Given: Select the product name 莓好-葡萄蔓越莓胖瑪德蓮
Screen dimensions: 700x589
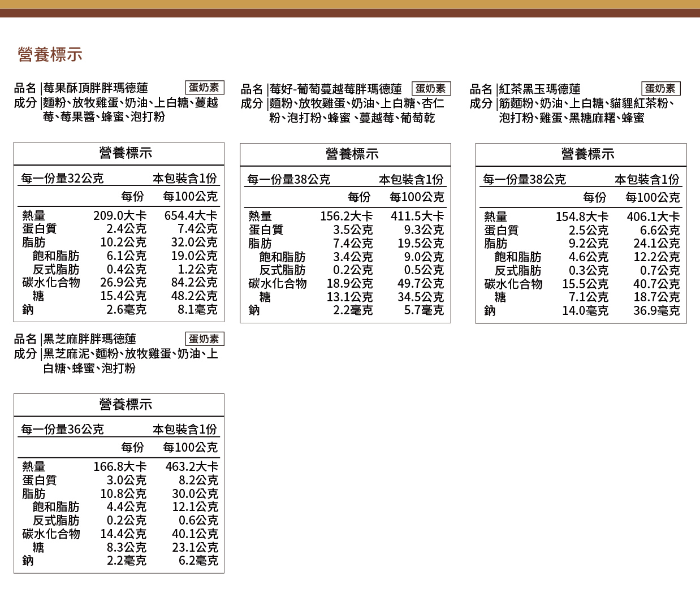Looking at the screenshot, I should pos(335,89).
